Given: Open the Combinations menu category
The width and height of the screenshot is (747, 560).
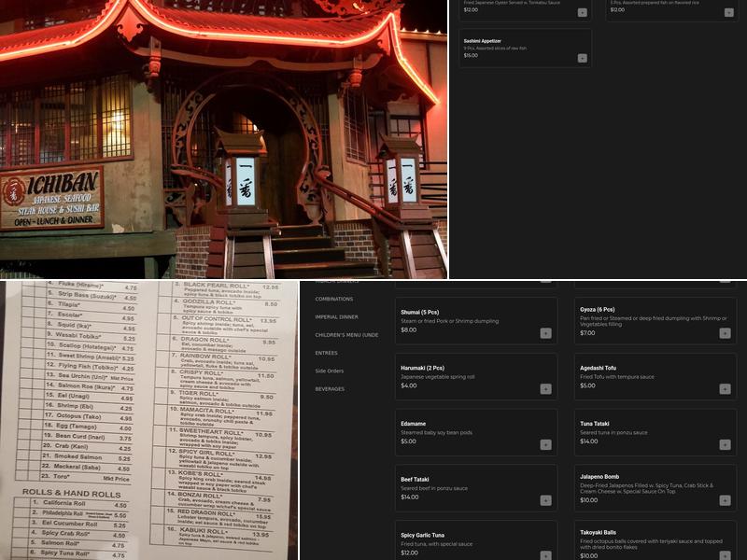Looking at the screenshot, I should coord(334,299).
